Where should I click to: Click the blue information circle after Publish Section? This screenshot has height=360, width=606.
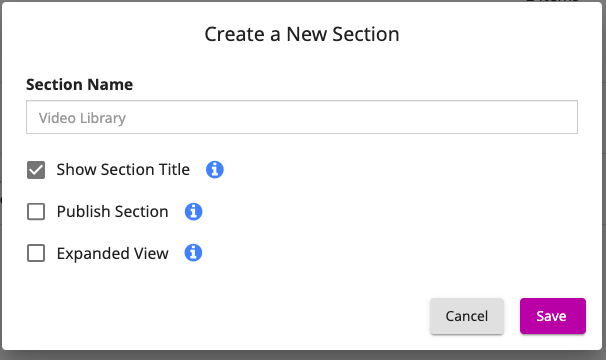pyautogui.click(x=193, y=212)
